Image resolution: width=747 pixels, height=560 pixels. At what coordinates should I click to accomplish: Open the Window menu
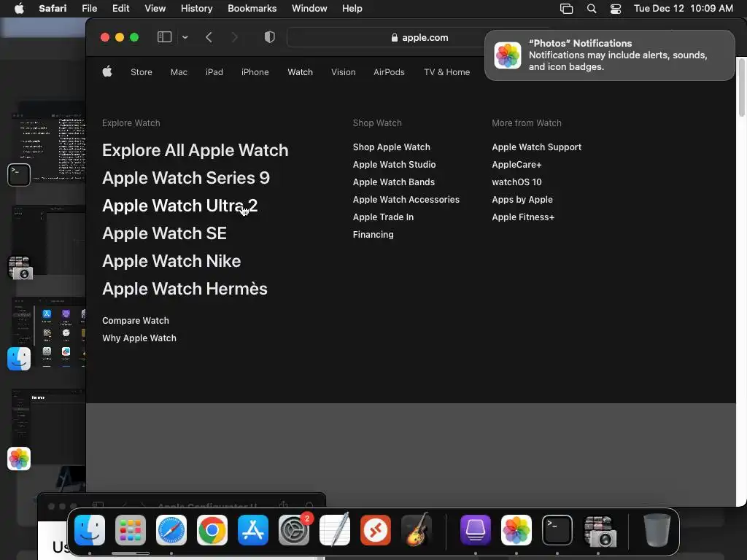pyautogui.click(x=309, y=9)
